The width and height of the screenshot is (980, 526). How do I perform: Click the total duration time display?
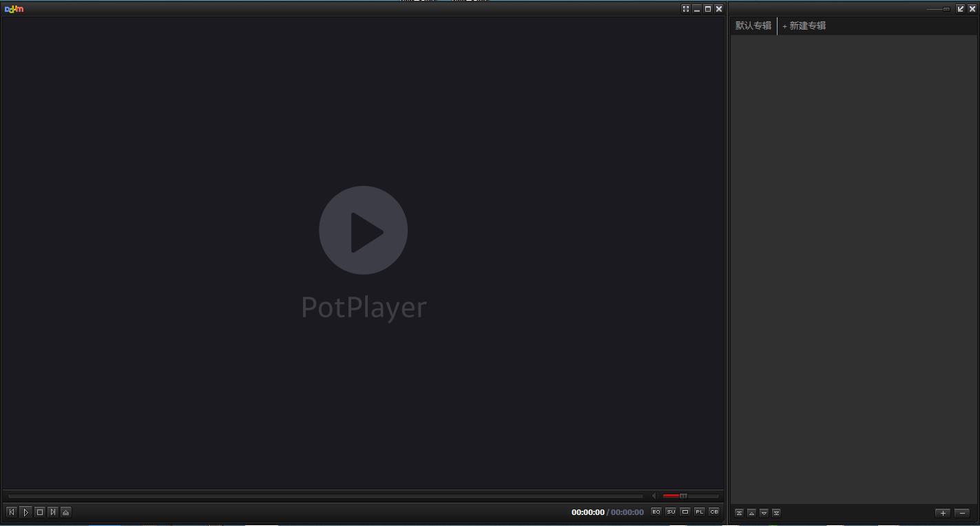tap(627, 512)
